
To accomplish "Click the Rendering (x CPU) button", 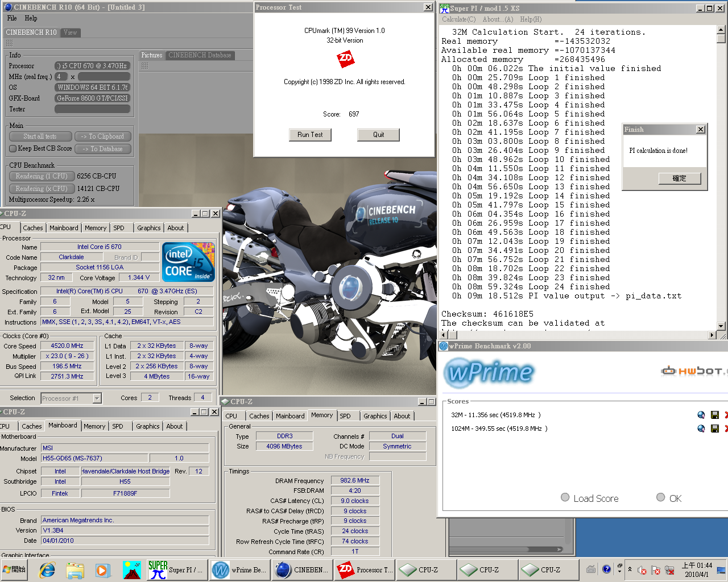I will click(42, 189).
